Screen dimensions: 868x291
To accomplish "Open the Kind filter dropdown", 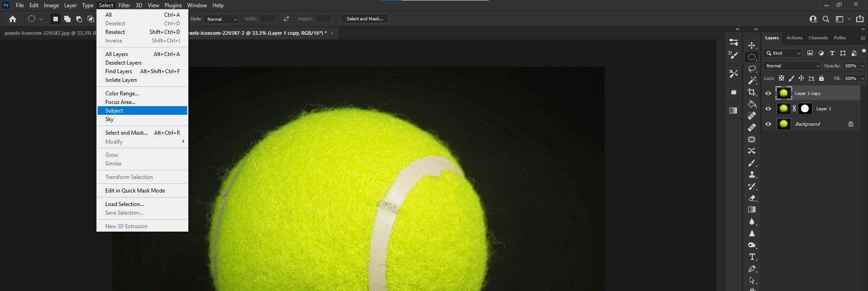I will [783, 53].
